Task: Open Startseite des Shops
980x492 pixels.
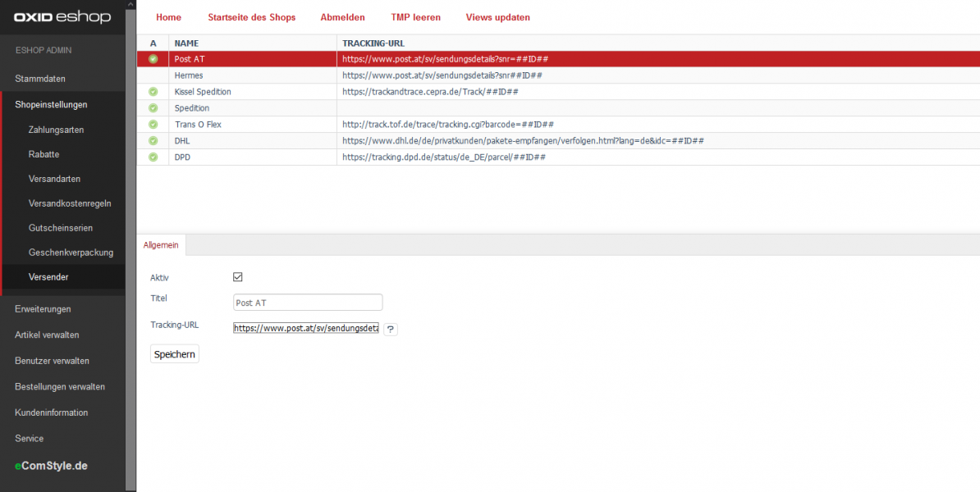Action: pyautogui.click(x=251, y=17)
